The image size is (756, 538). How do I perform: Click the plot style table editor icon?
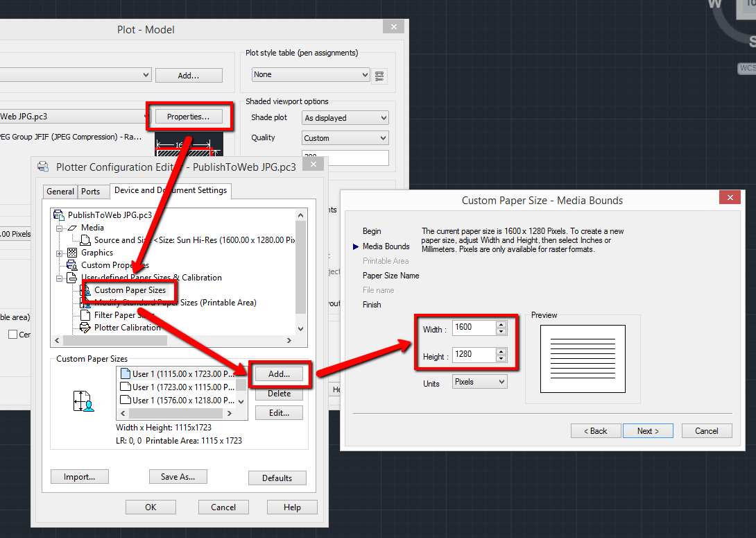coord(379,75)
